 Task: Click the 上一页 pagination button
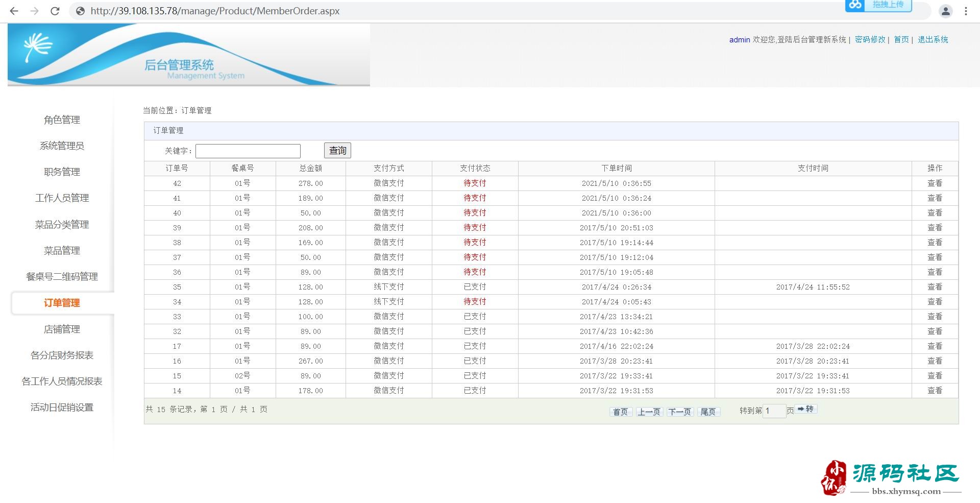[649, 412]
